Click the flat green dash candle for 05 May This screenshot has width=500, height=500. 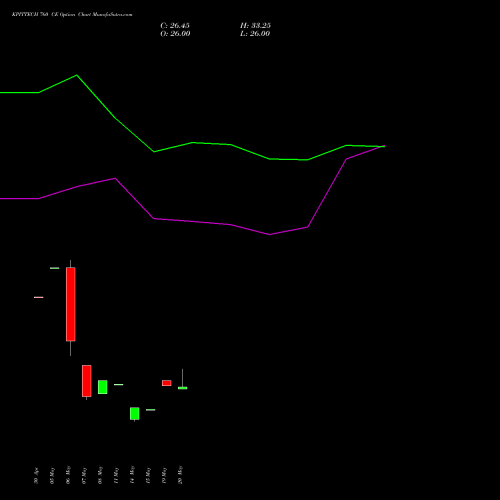[55, 268]
